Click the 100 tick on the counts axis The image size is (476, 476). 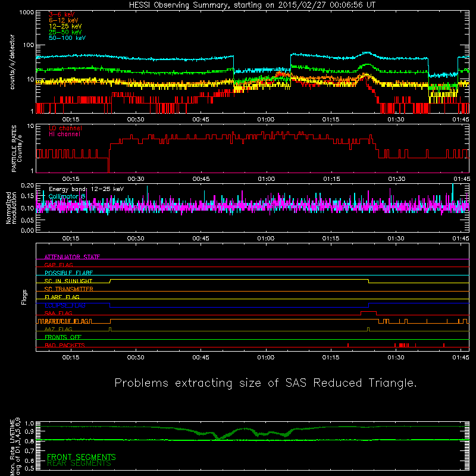pos(29,45)
